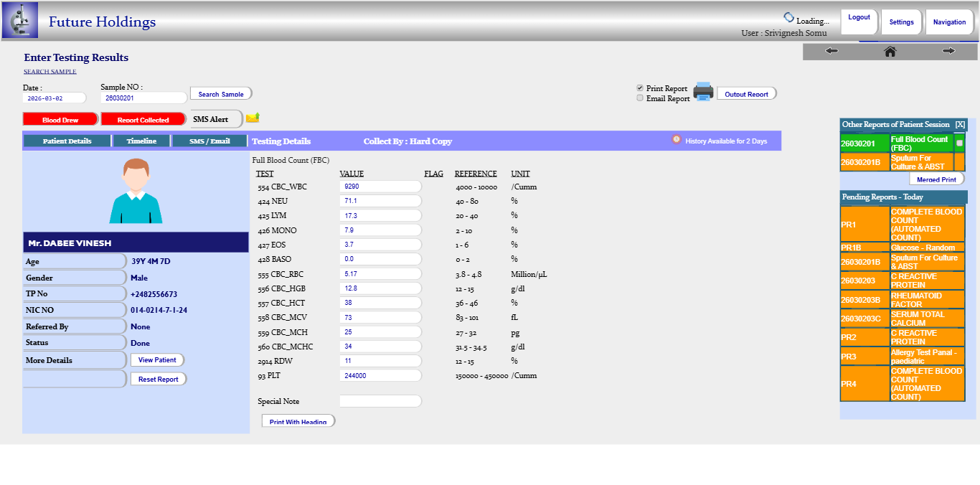Screen dimensions: 980x485
Task: Click the View Patient button
Action: pyautogui.click(x=157, y=360)
